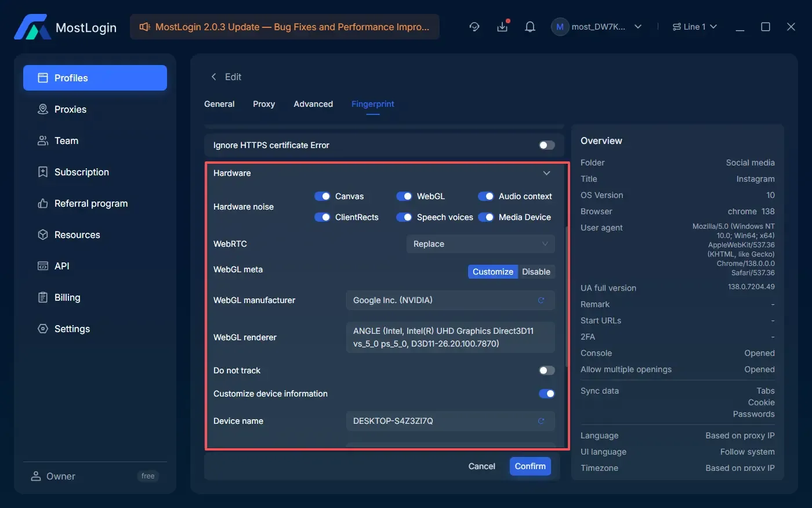This screenshot has height=508, width=812.
Task: Click the Owner person icon
Action: (36, 476)
